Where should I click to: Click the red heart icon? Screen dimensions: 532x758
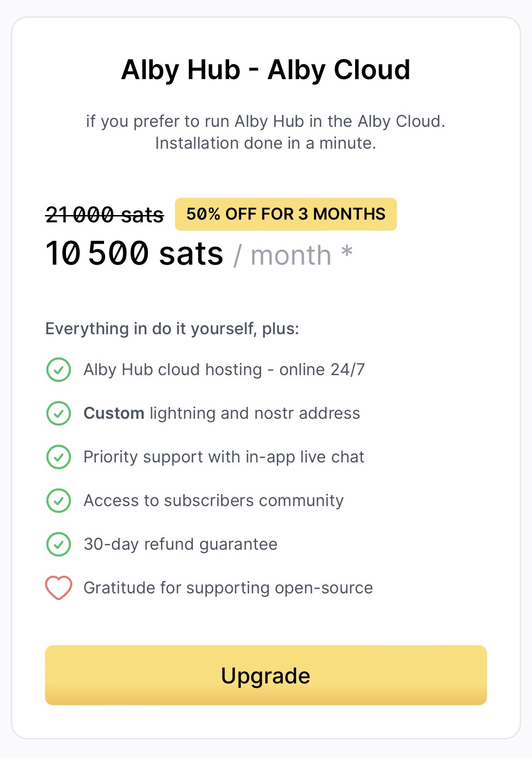click(59, 588)
